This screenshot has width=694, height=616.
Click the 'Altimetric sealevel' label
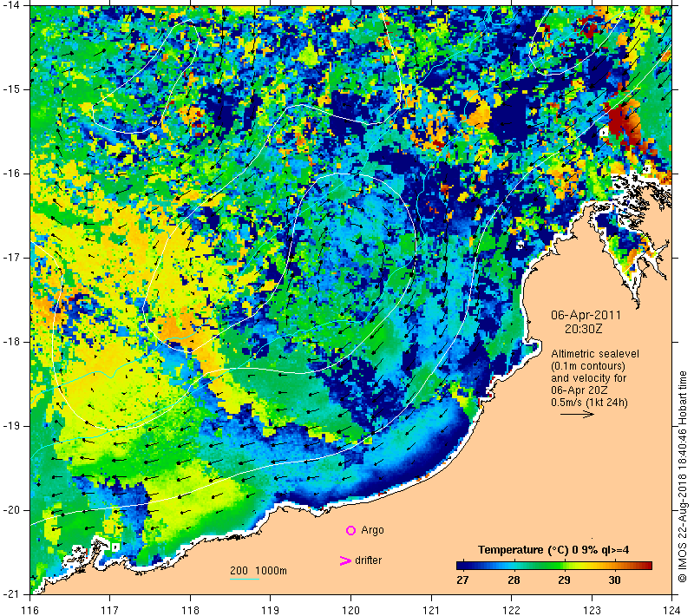(595, 354)
